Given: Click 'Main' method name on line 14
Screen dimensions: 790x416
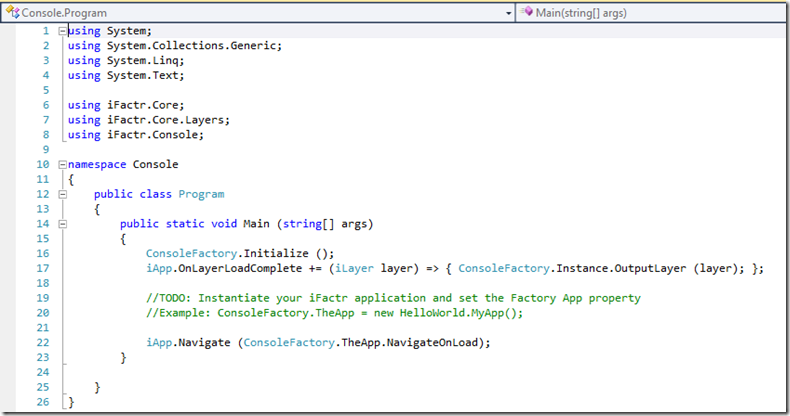Looking at the screenshot, I should pos(256,224).
